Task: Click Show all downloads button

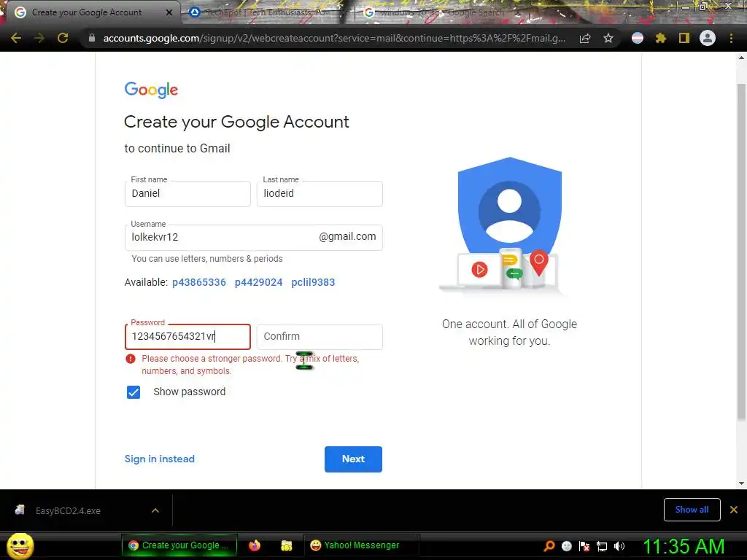Action: (x=692, y=510)
